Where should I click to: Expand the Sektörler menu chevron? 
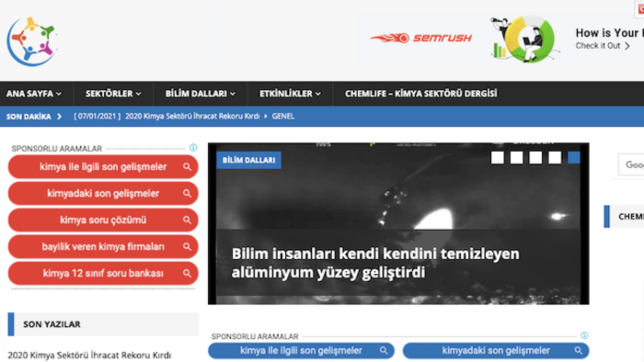pyautogui.click(x=138, y=94)
